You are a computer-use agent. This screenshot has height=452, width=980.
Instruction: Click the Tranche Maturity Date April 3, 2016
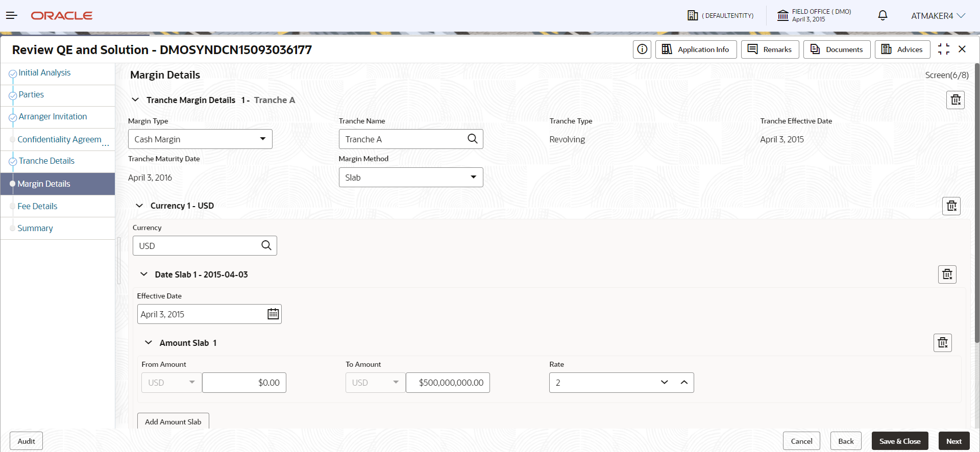click(150, 178)
